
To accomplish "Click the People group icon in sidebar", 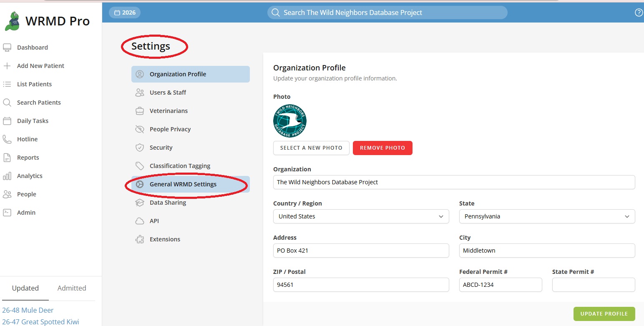I will click(7, 194).
